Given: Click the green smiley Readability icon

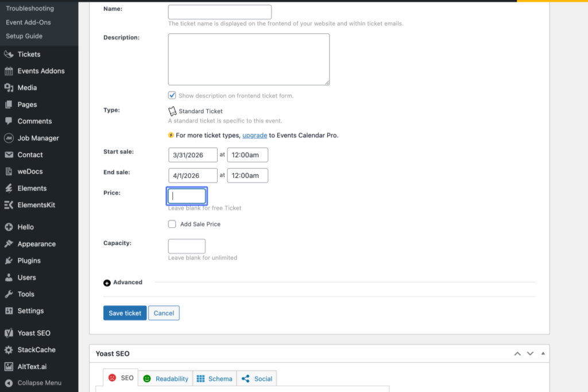Looking at the screenshot, I should coord(147,378).
